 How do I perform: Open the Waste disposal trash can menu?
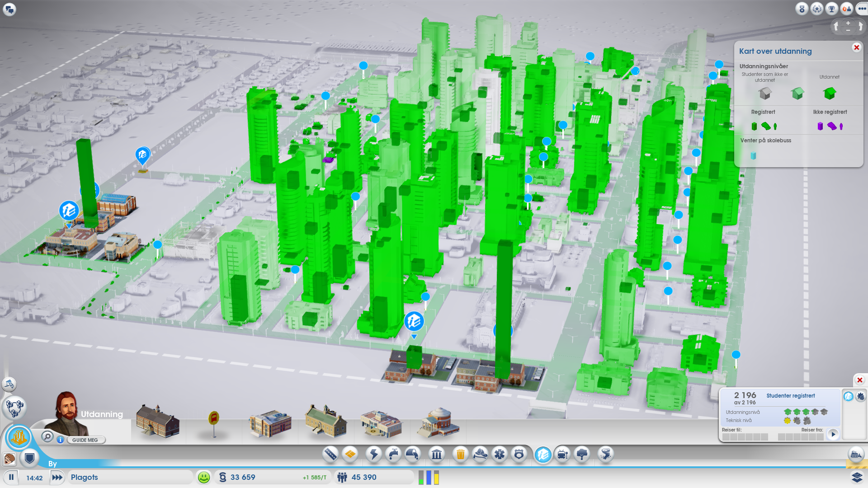460,454
